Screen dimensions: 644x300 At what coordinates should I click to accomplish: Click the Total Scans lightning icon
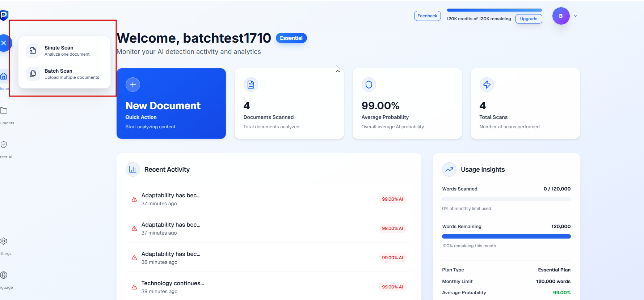tap(487, 85)
